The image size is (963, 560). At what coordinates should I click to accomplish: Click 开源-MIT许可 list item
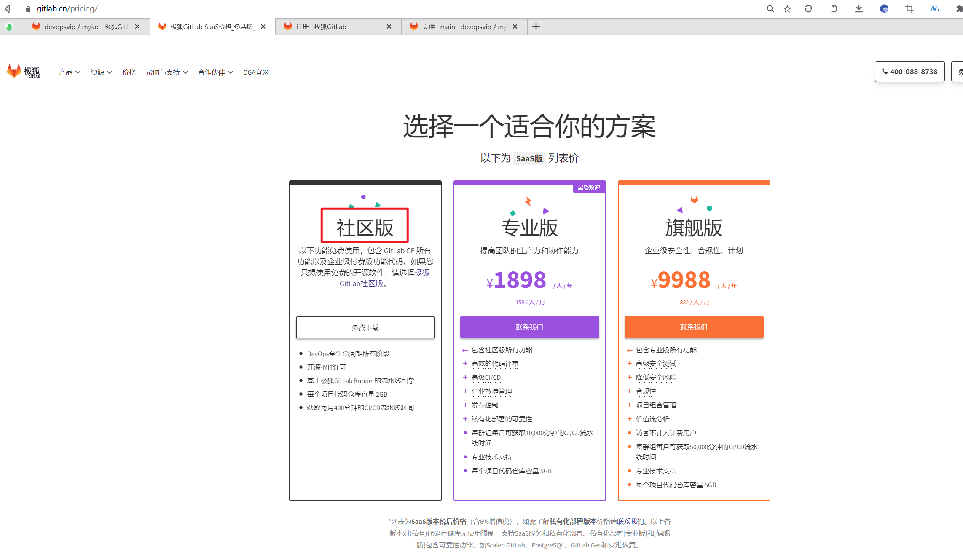(327, 367)
